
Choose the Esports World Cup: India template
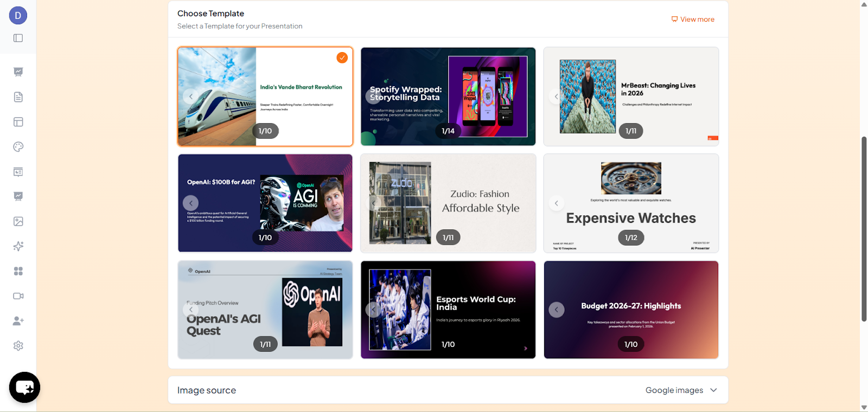[x=448, y=310]
